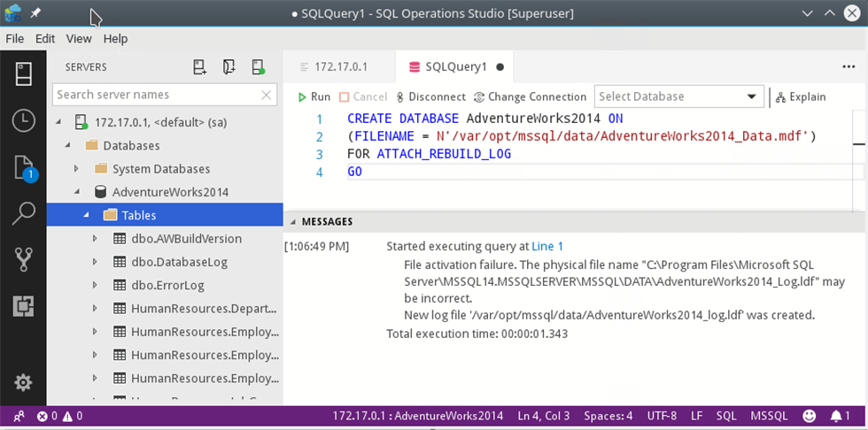Image resolution: width=868 pixels, height=430 pixels.
Task: Open the Search magnifier icon
Action: tap(23, 212)
